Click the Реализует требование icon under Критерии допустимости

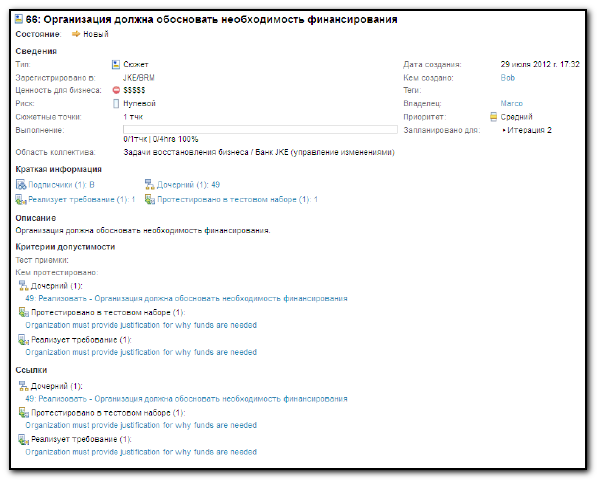click(24, 340)
